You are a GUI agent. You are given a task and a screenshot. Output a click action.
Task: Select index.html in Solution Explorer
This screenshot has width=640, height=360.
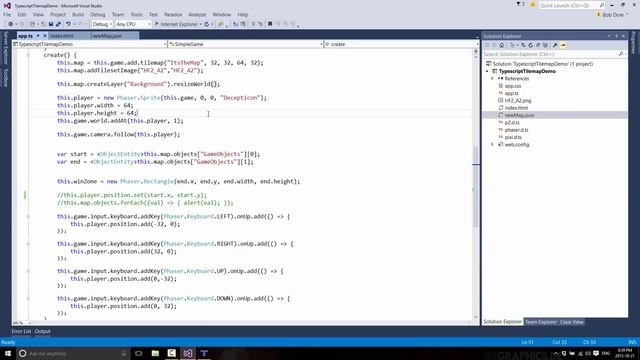click(x=516, y=108)
